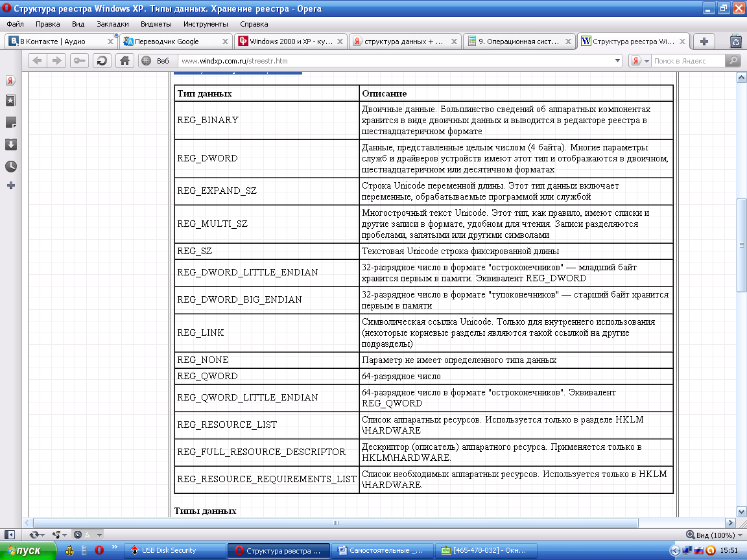Expand Opera Link dropdown arrow
The width and height of the screenshot is (747, 560).
pos(42,535)
